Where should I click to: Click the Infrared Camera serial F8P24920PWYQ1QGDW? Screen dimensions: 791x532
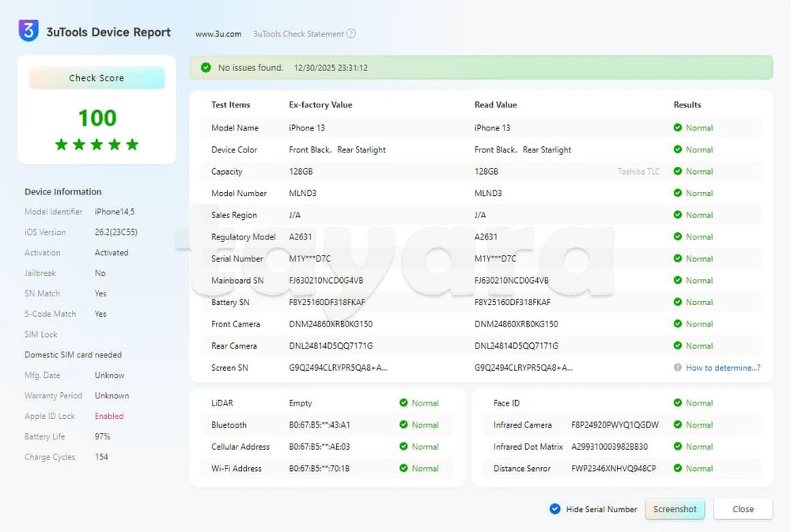[x=615, y=424]
